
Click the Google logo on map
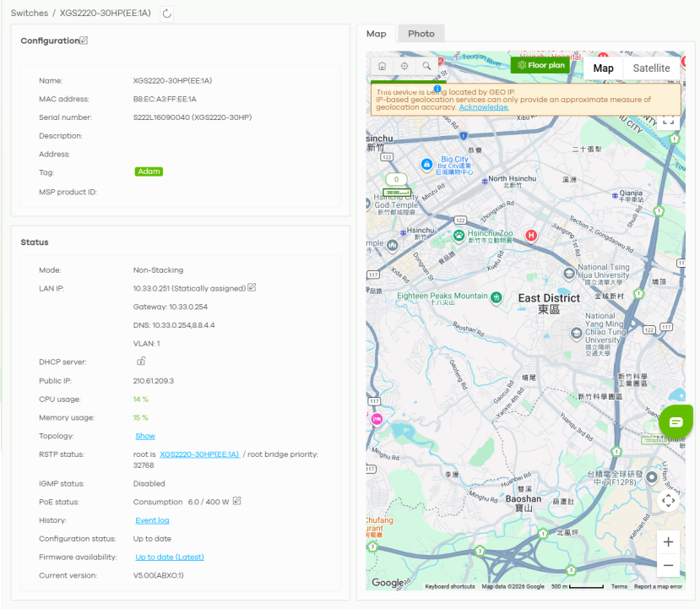(388, 582)
